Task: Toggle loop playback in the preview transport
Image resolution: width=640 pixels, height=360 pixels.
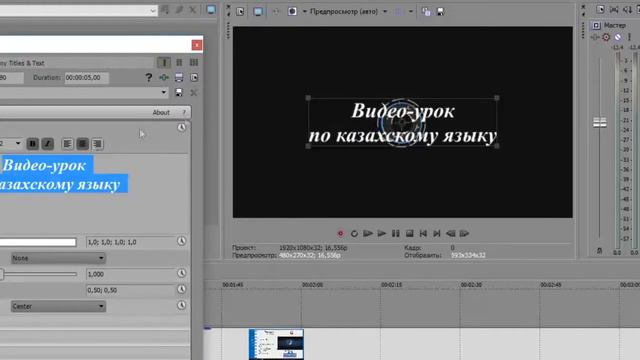Action: [x=354, y=233]
